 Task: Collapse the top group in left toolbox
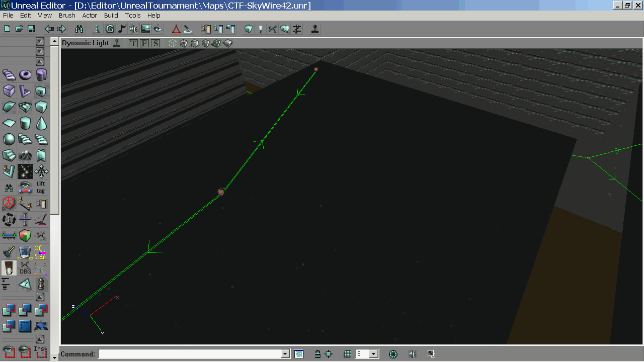pyautogui.click(x=40, y=41)
